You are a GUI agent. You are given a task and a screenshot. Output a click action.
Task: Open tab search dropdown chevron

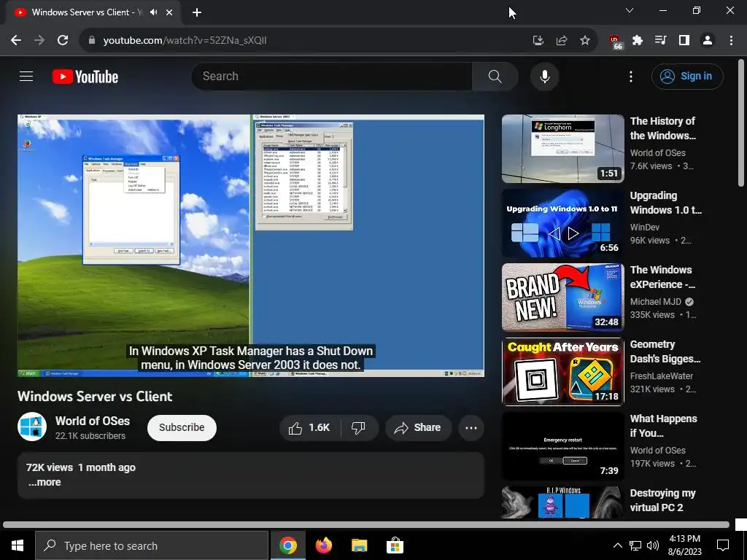(630, 10)
